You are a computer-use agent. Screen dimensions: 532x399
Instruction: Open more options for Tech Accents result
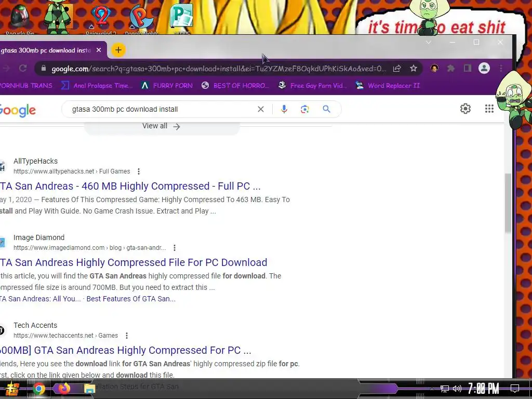pyautogui.click(x=127, y=336)
